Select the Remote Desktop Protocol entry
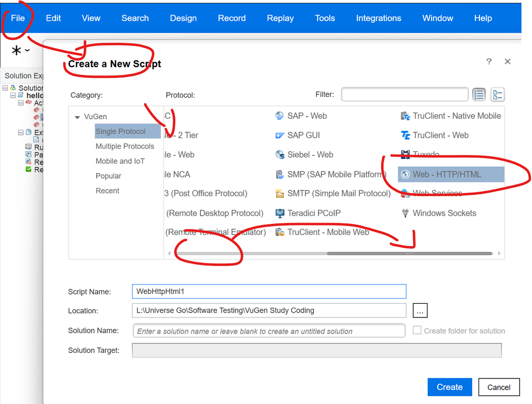The image size is (532, 404). tap(214, 213)
